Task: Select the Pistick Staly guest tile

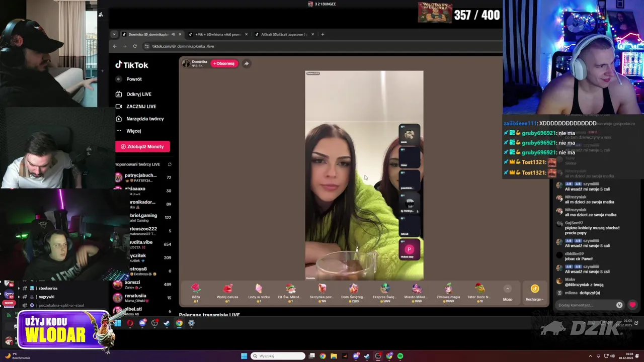Action: click(x=409, y=250)
